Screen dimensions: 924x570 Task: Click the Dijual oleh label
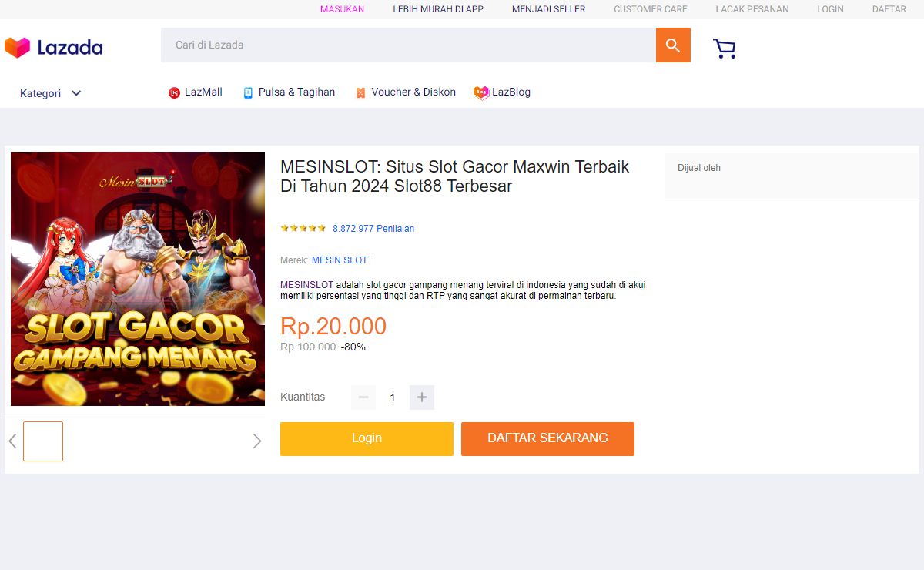pyautogui.click(x=699, y=168)
